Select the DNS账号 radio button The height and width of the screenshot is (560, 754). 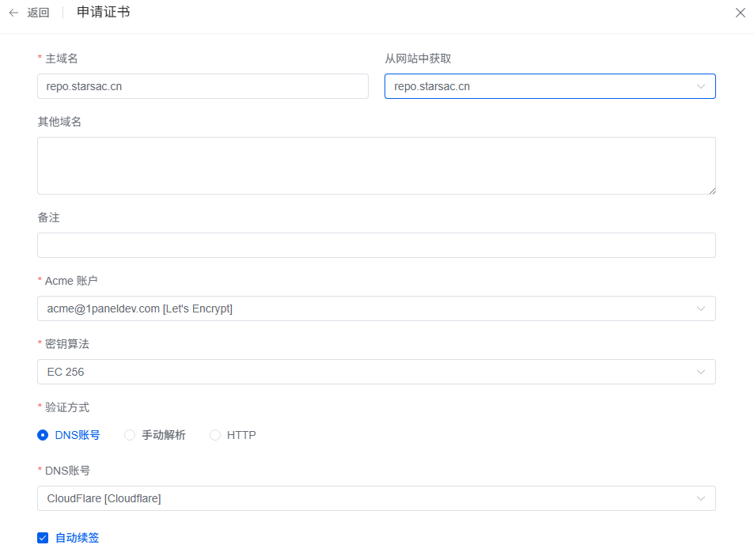43,435
